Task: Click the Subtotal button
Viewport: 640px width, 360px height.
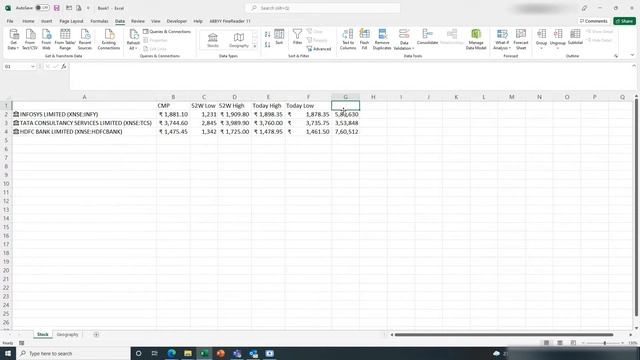Action: tap(575, 37)
